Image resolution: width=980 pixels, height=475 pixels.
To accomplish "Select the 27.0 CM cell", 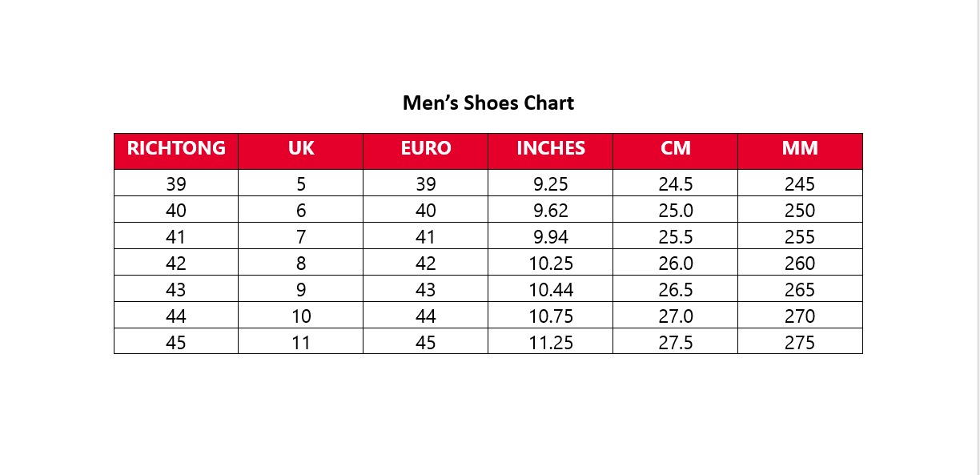I will point(675,316).
